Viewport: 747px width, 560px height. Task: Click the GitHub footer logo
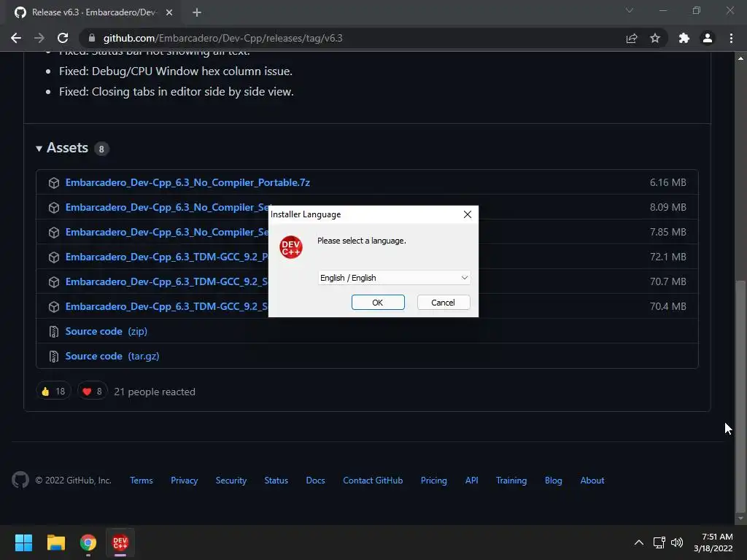point(20,480)
